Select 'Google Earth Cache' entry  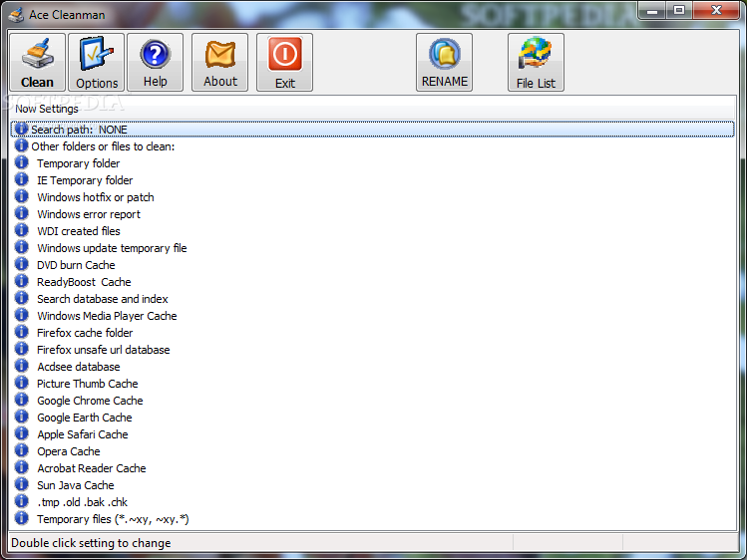pos(85,418)
